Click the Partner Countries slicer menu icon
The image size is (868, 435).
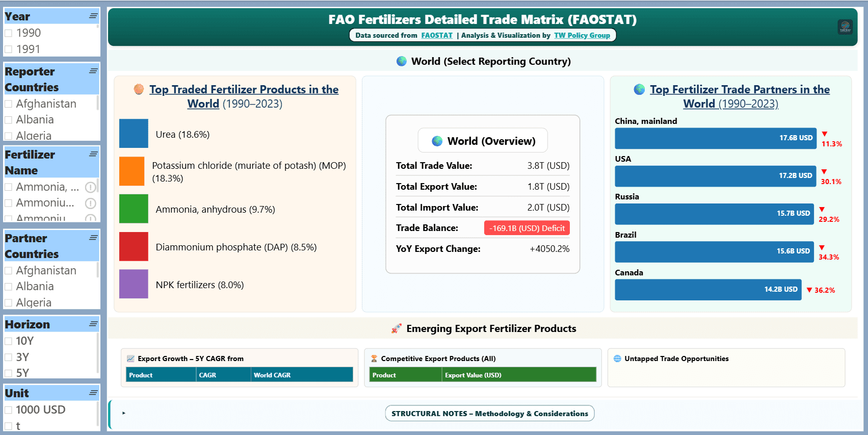click(x=93, y=238)
